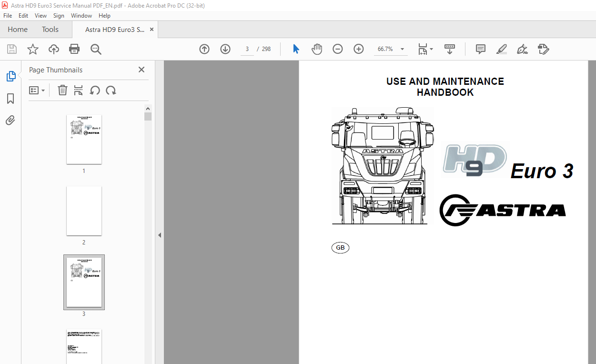Screen dimensions: 596x364
Task: Click the fit page width icon
Action: click(423, 49)
